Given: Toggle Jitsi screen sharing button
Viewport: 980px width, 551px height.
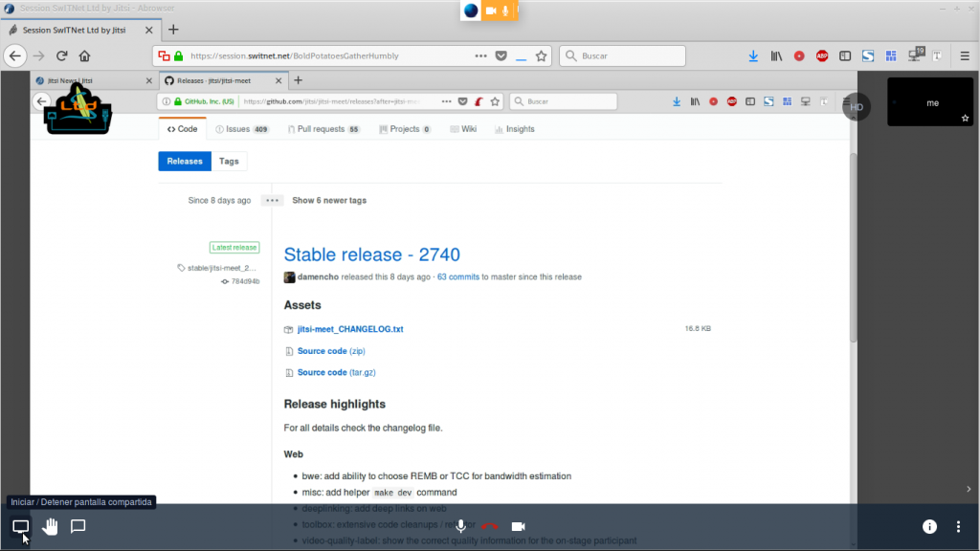Looking at the screenshot, I should [21, 527].
